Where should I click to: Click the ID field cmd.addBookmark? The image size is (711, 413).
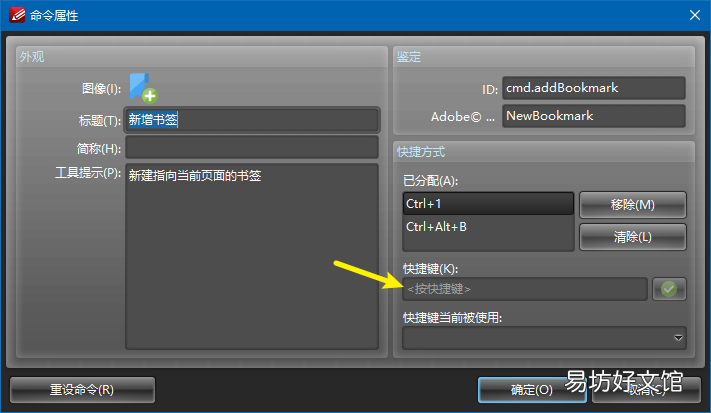click(594, 88)
